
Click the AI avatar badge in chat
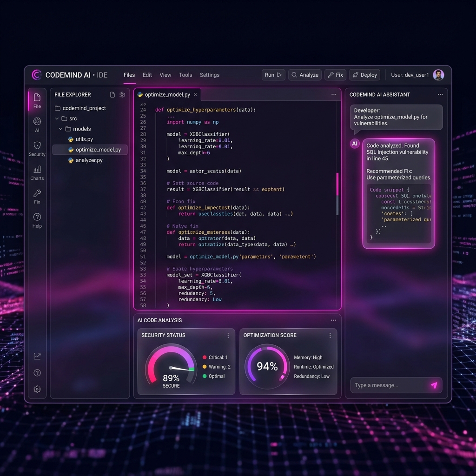tap(355, 144)
